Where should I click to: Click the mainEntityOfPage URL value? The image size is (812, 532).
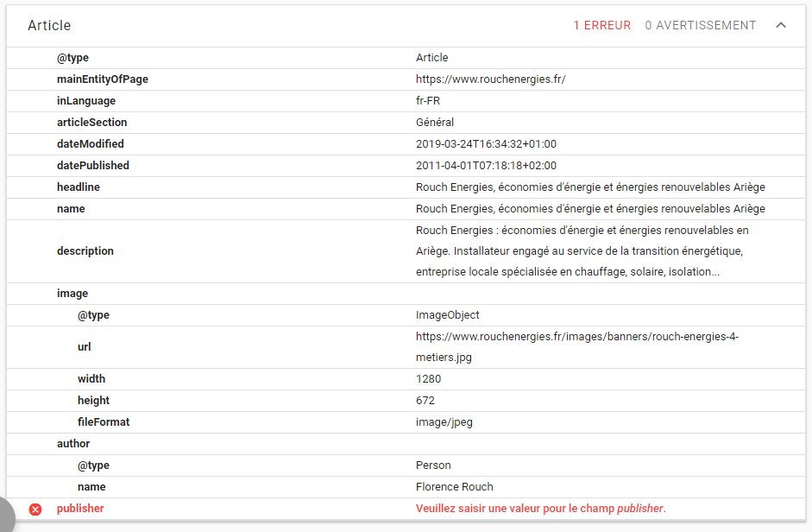pos(490,79)
